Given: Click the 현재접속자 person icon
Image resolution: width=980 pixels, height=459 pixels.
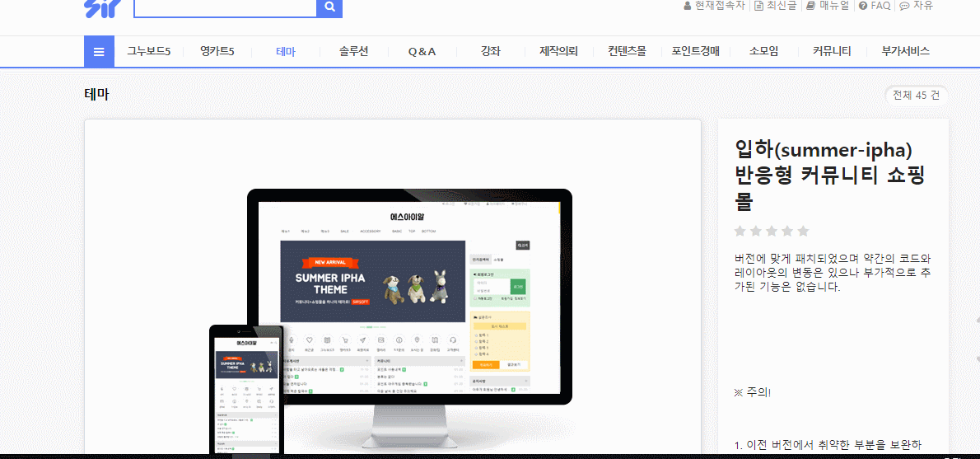Looking at the screenshot, I should (688, 6).
